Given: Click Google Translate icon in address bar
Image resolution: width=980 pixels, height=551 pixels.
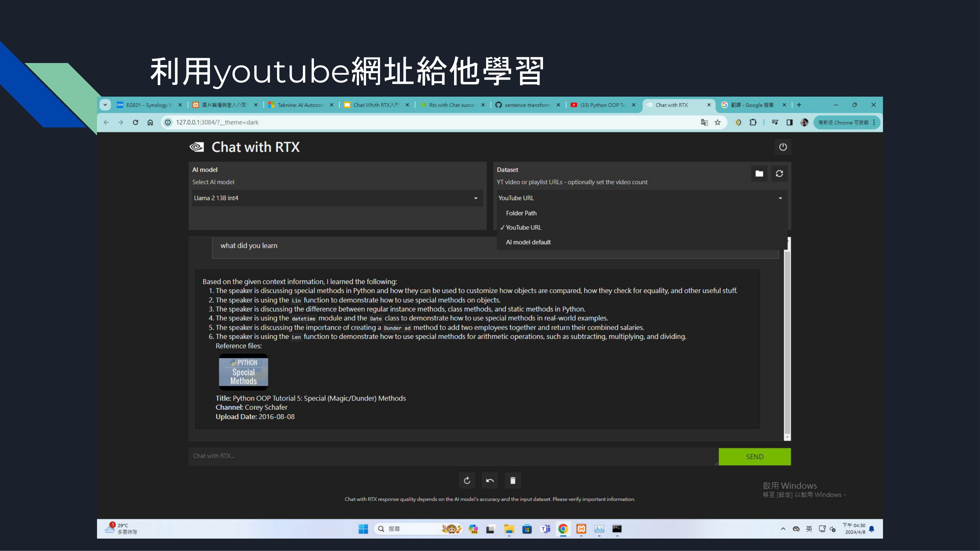Looking at the screenshot, I should point(704,122).
